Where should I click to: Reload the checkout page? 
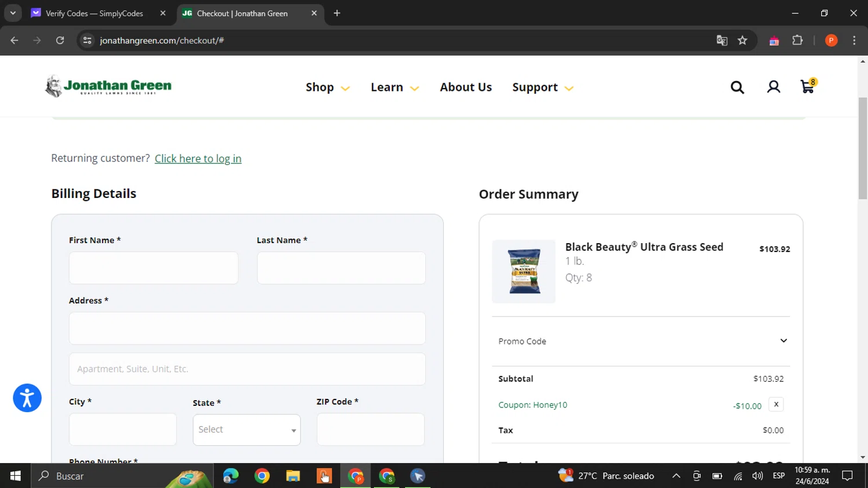tap(60, 41)
